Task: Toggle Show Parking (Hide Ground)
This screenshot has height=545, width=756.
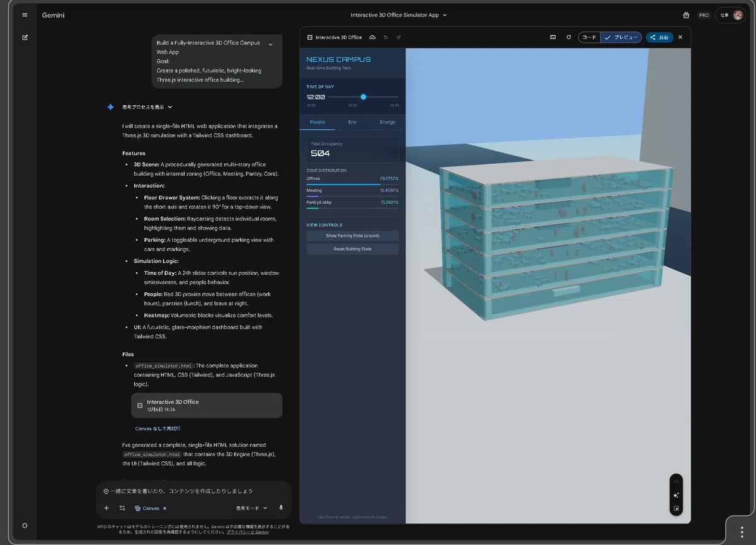Action: coord(353,236)
